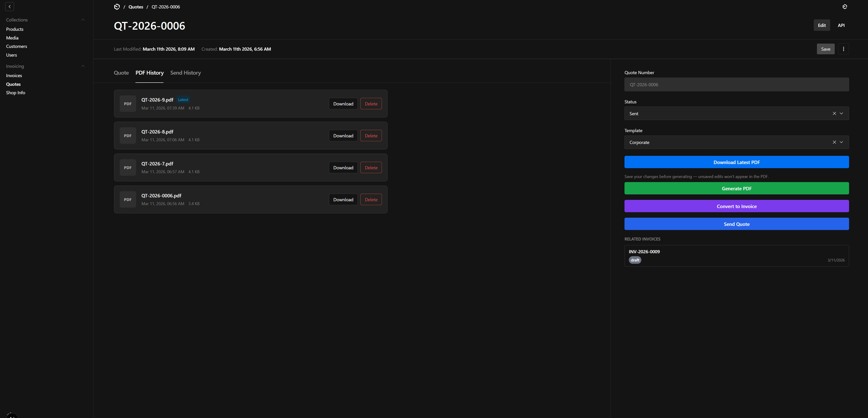Click Download Latest PDF button
Screen dimensions: 868x418
tap(737, 162)
